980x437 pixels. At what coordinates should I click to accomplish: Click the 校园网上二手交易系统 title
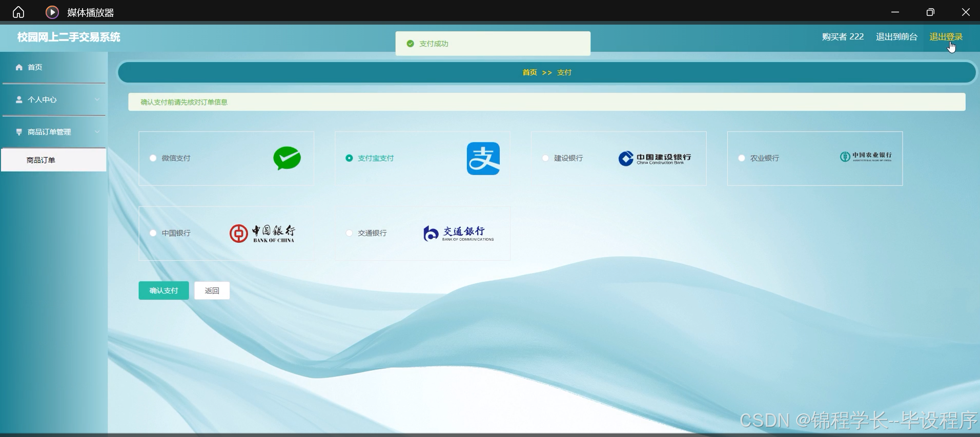pyautogui.click(x=69, y=37)
